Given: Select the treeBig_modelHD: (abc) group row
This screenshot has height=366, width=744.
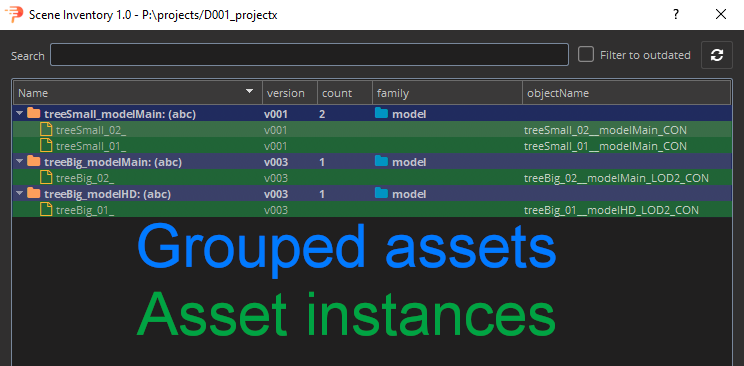Looking at the screenshot, I should pyautogui.click(x=372, y=194).
